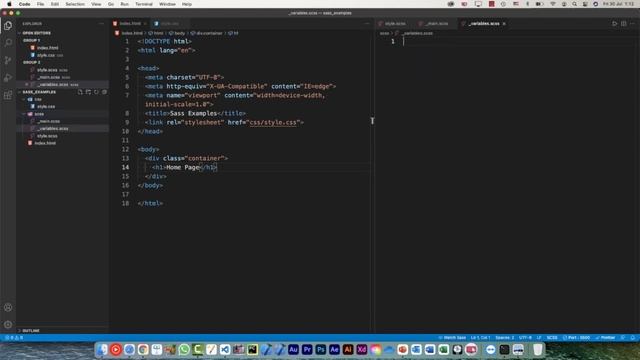
Task: Open the Help menu
Action: 187,4
